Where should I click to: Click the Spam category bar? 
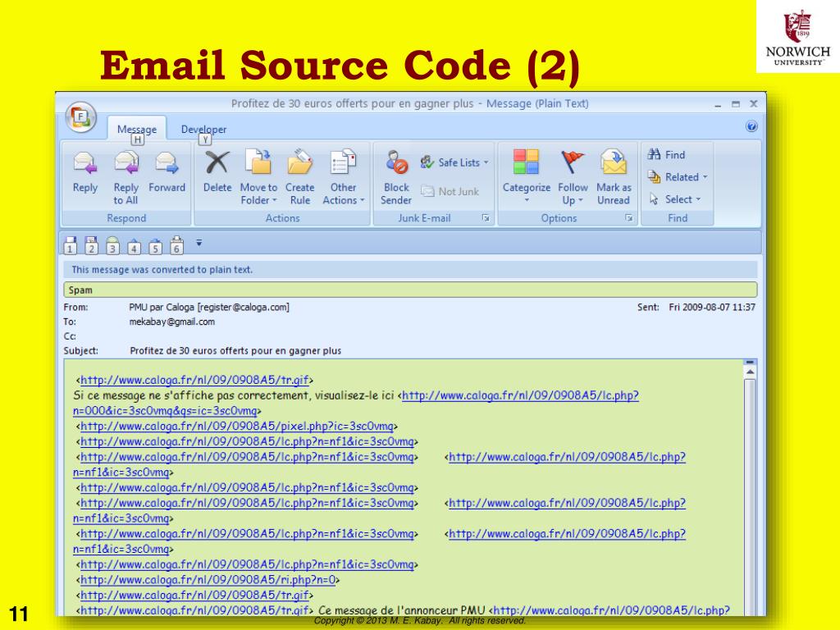coord(410,290)
